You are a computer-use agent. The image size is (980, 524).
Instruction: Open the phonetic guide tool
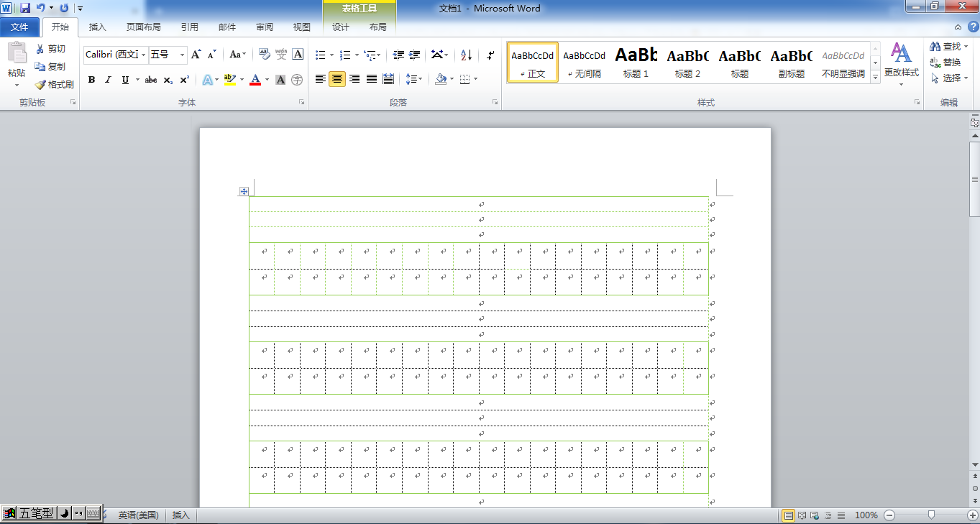pyautogui.click(x=281, y=55)
